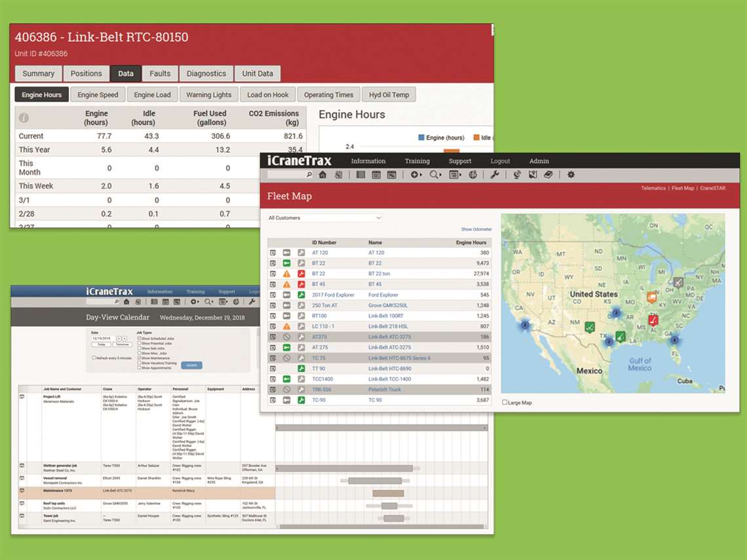
Task: Check the Refresh every 5 minutes box
Action: point(94,358)
